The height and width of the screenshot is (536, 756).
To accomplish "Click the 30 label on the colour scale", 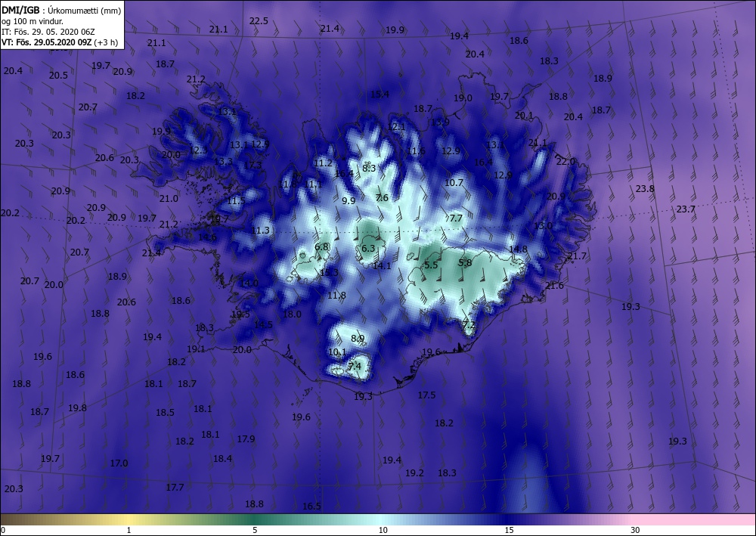I will click(x=635, y=530).
